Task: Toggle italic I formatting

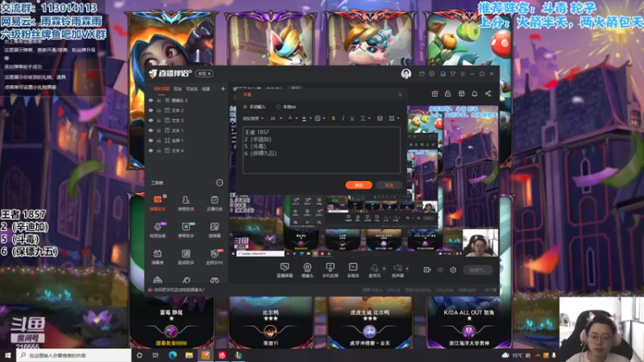Action: [343, 118]
